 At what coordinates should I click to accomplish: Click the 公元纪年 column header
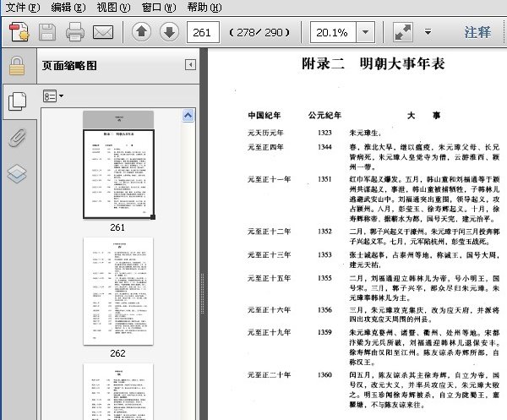pos(324,116)
